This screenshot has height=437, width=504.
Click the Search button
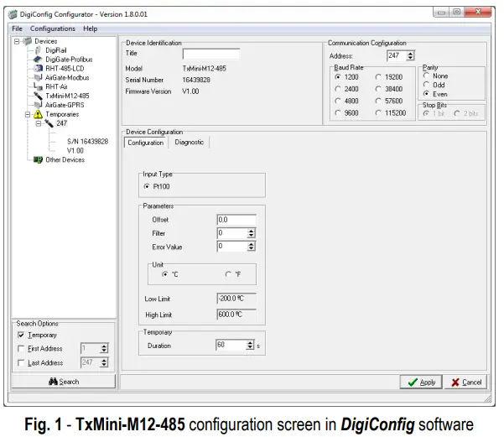64,382
